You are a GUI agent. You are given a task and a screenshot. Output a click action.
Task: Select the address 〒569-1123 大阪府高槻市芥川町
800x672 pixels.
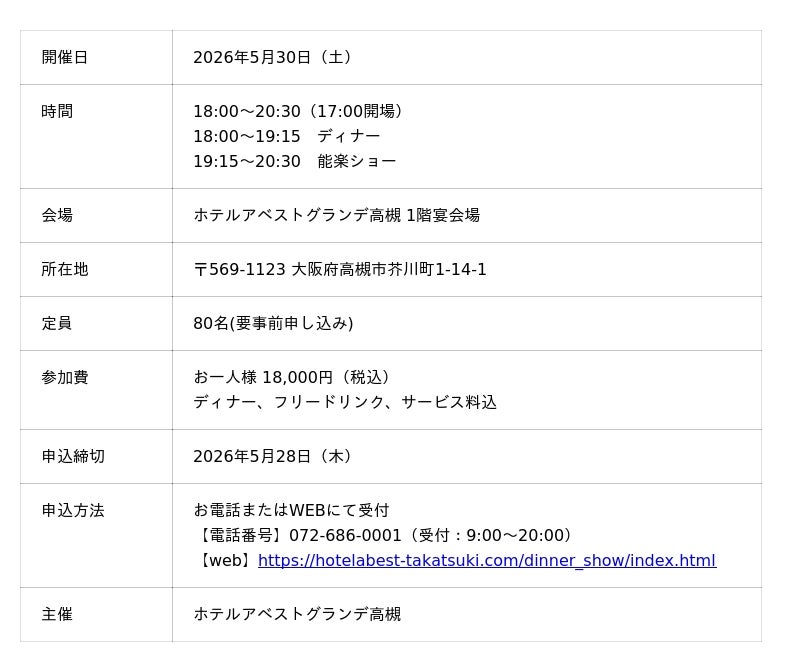point(340,270)
